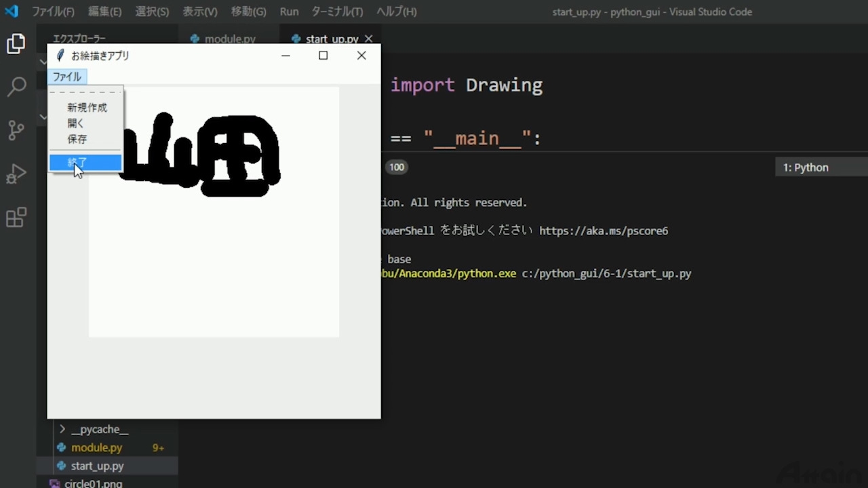Open the Explorer view in the activity bar
868x488 pixels.
[16, 43]
